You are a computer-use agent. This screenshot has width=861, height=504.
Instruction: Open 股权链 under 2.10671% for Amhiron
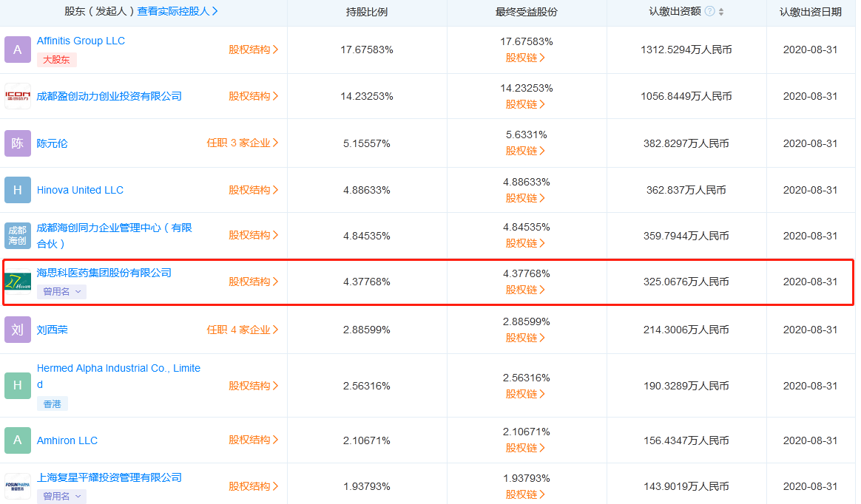click(525, 449)
